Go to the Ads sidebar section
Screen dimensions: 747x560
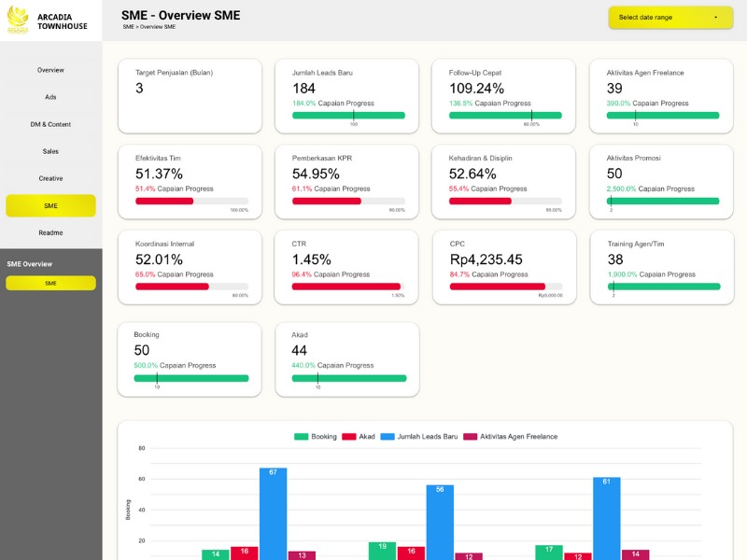pos(50,97)
